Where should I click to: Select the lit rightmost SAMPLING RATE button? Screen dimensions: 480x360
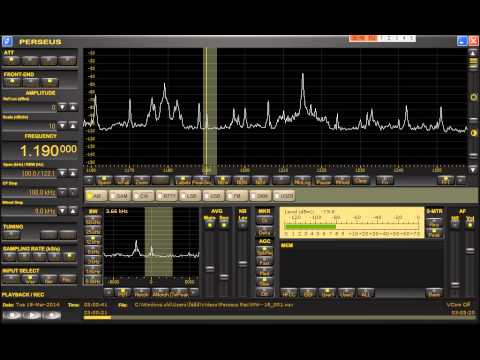click(69, 256)
